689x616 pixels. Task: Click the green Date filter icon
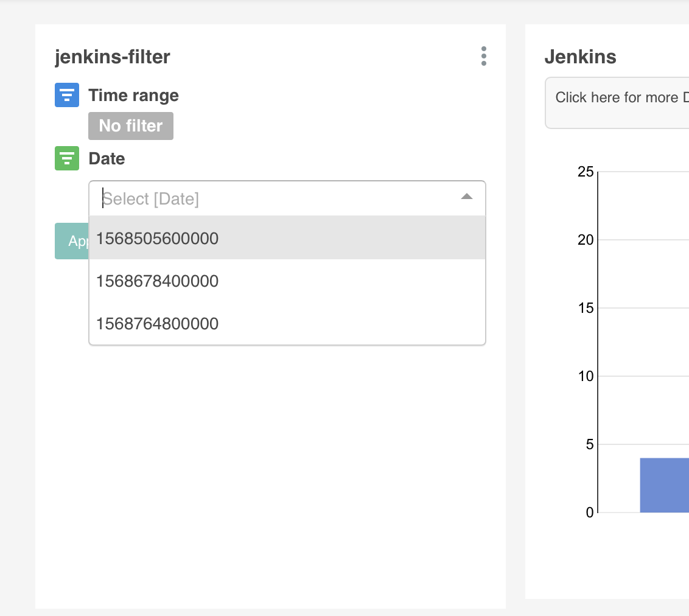tap(67, 158)
